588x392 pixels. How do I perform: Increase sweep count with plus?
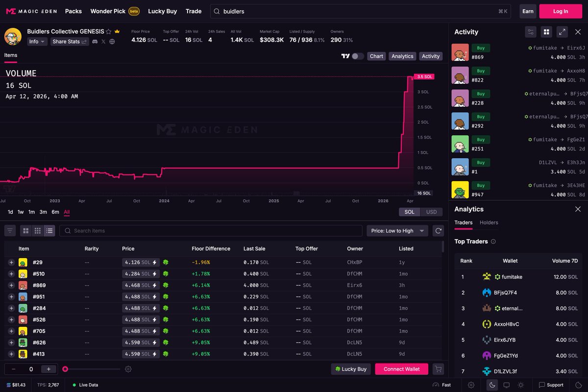click(49, 369)
